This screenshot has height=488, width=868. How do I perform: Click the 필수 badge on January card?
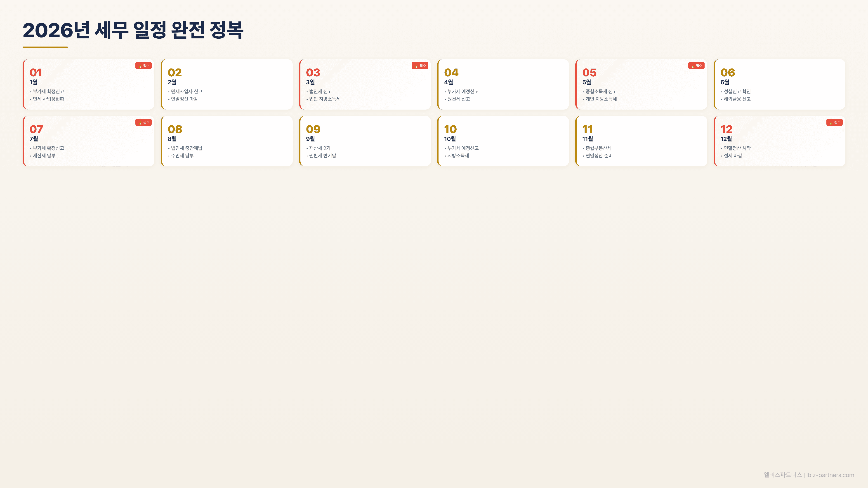tap(144, 66)
